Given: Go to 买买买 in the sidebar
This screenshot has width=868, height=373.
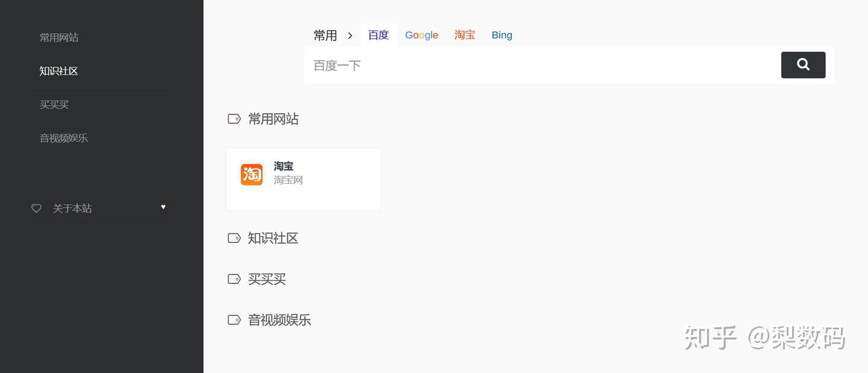Looking at the screenshot, I should tap(54, 105).
